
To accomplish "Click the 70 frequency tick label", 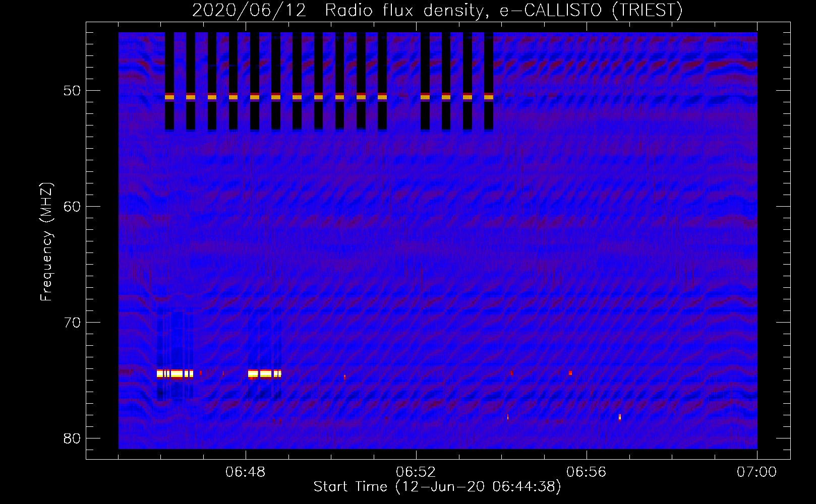I will (73, 323).
